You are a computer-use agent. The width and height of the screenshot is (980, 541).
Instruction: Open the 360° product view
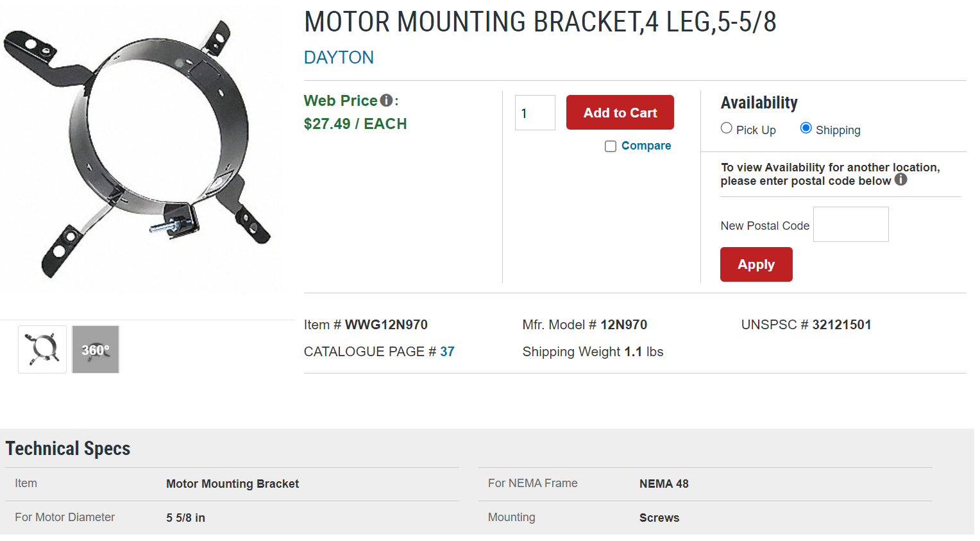pyautogui.click(x=95, y=349)
